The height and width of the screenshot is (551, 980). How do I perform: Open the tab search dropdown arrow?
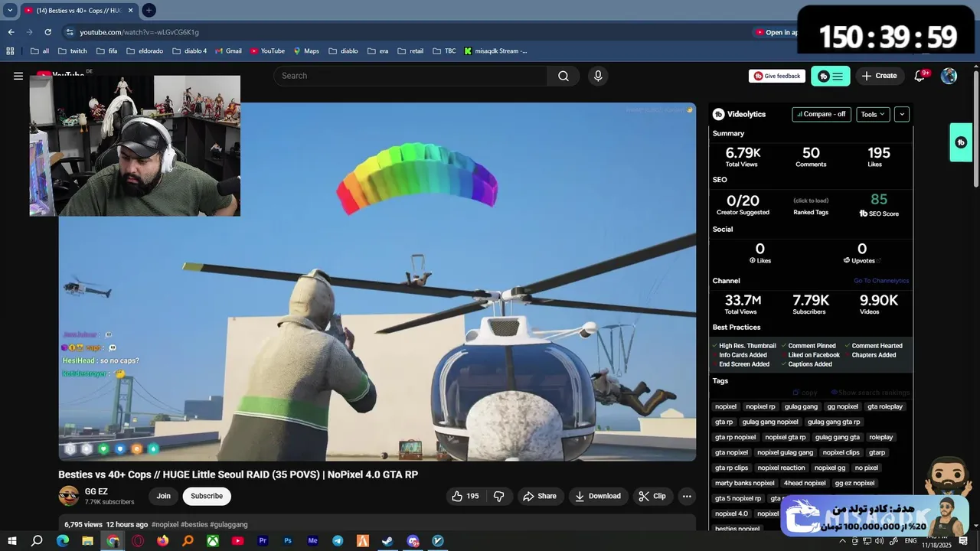click(10, 10)
